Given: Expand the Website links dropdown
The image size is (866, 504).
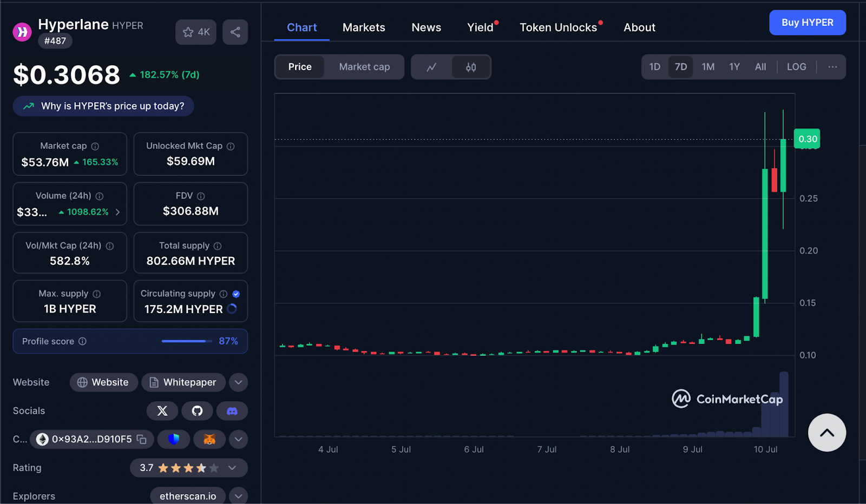Looking at the screenshot, I should [238, 382].
